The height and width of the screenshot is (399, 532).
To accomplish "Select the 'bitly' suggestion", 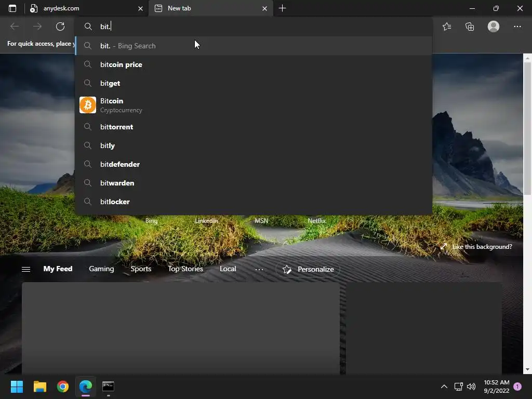I will click(x=254, y=145).
